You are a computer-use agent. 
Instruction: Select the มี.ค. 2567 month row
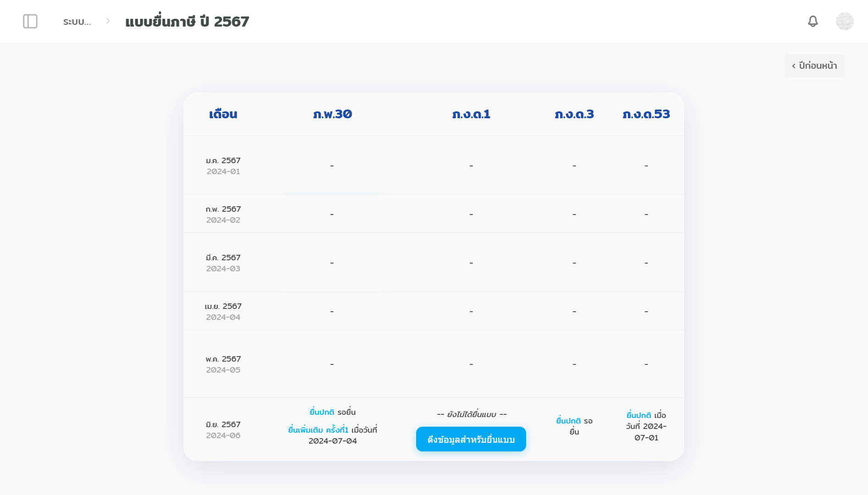click(223, 263)
